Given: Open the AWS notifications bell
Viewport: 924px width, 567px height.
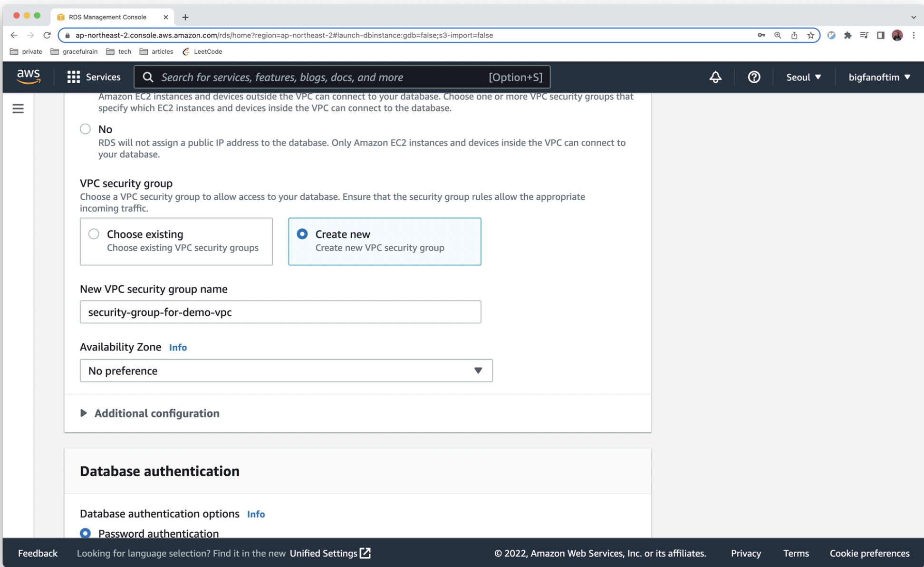Looking at the screenshot, I should pos(715,77).
